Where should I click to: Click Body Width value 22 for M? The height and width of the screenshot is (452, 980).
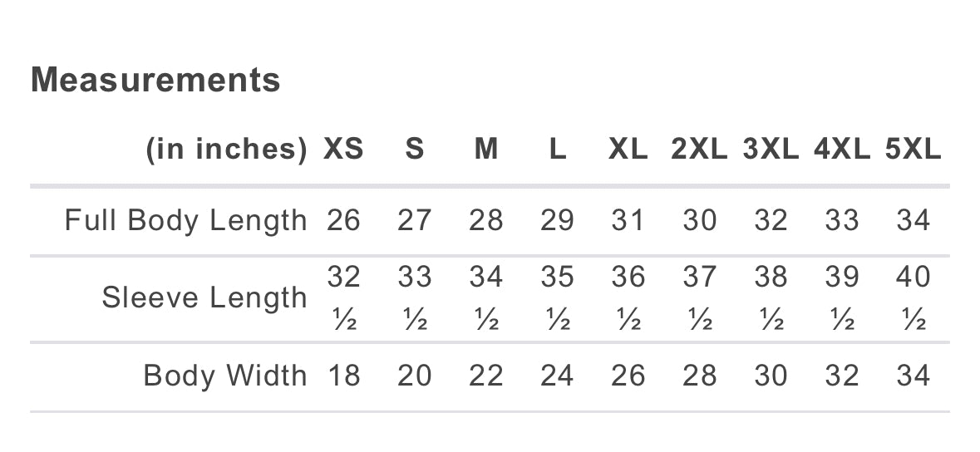pyautogui.click(x=486, y=375)
